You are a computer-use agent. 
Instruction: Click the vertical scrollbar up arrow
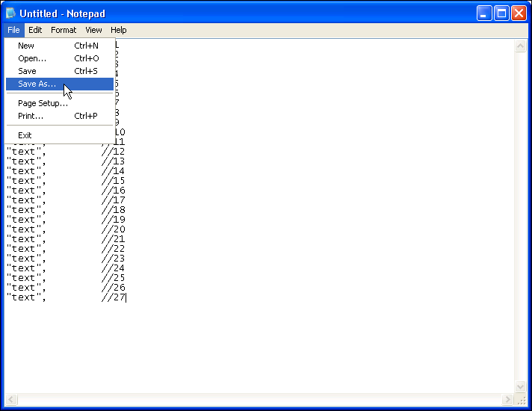click(521, 46)
